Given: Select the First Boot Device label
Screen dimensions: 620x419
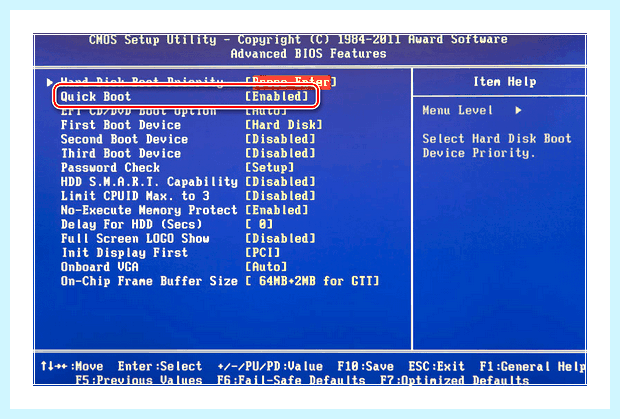Looking at the screenshot, I should pos(121,125).
